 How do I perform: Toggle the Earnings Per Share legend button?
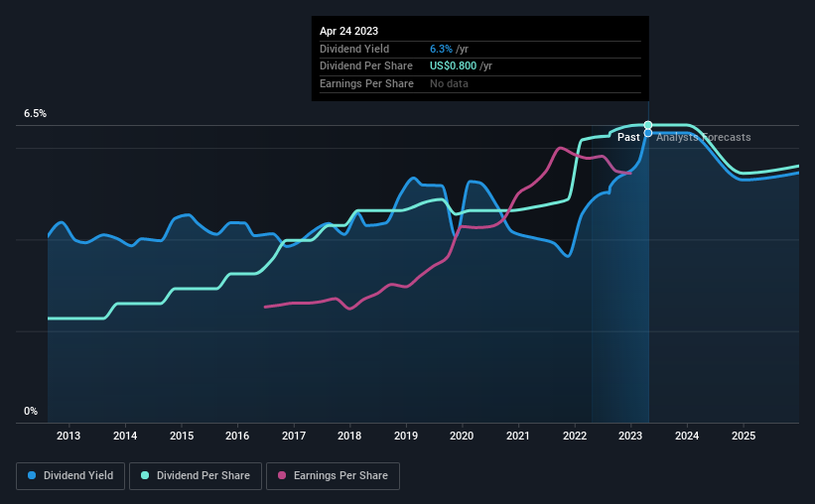(x=333, y=476)
